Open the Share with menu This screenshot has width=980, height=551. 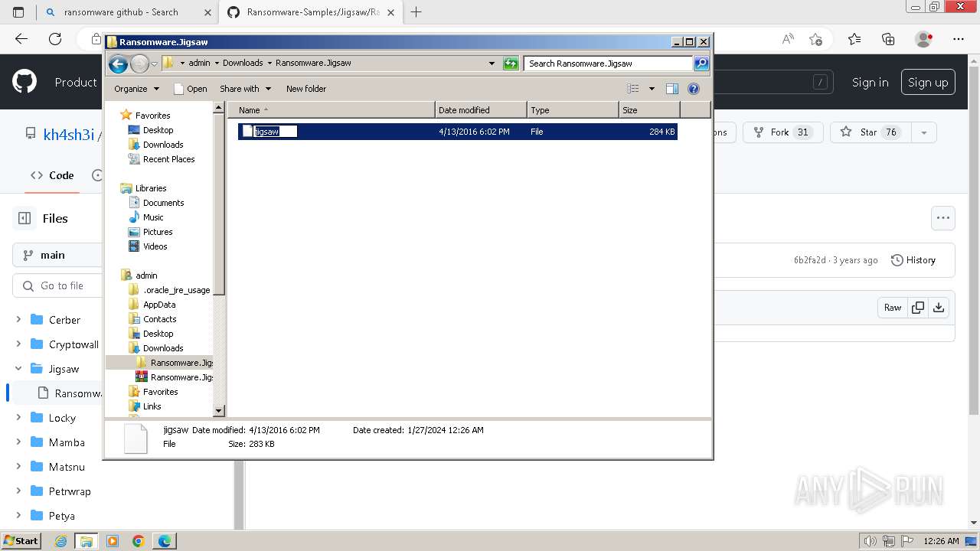[x=245, y=89]
